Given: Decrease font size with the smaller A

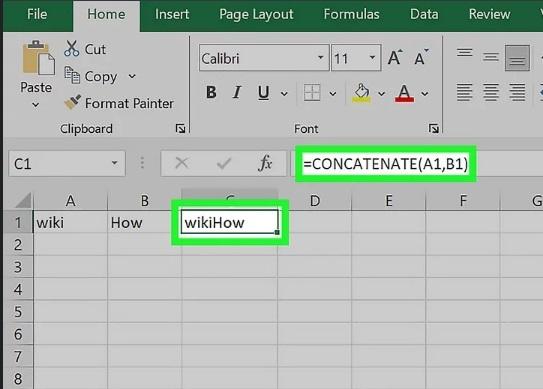Looking at the screenshot, I should pyautogui.click(x=421, y=58).
